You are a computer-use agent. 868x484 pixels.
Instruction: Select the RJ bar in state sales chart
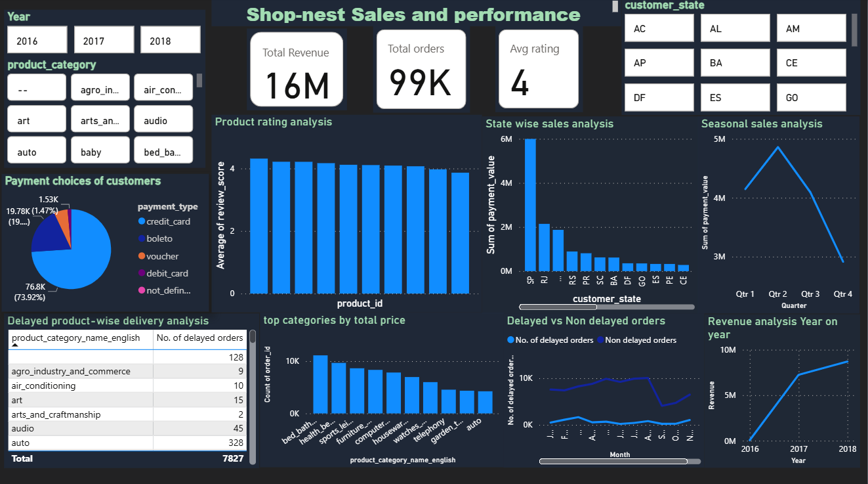(x=544, y=248)
